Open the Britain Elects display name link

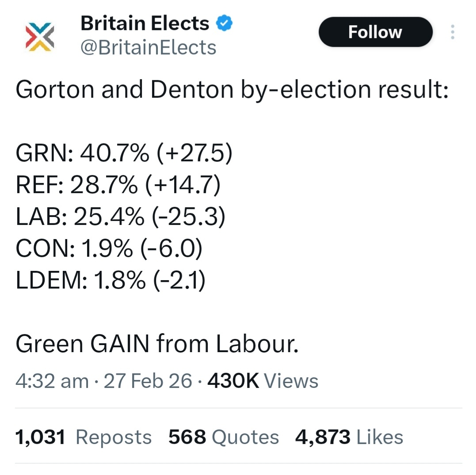pyautogui.click(x=145, y=23)
